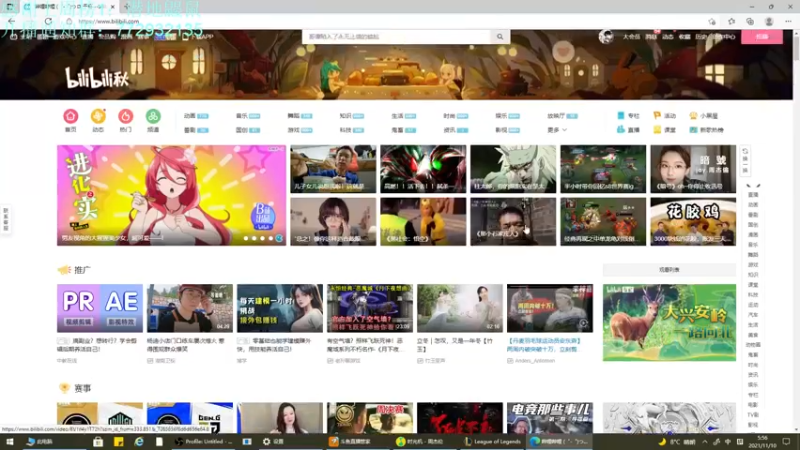Open the 大兴安岭 deer banner
800x450 pixels.
click(669, 322)
